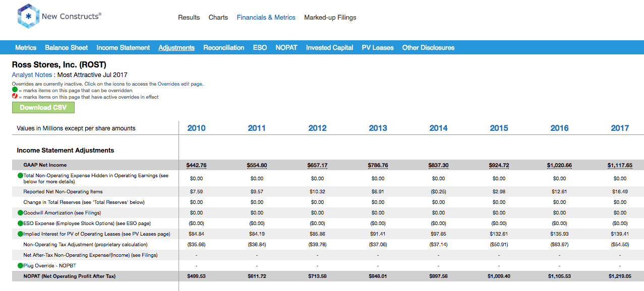The height and width of the screenshot is (291, 644).
Task: Click the $924.72 GAAP Net Income value
Action: coord(499,165)
